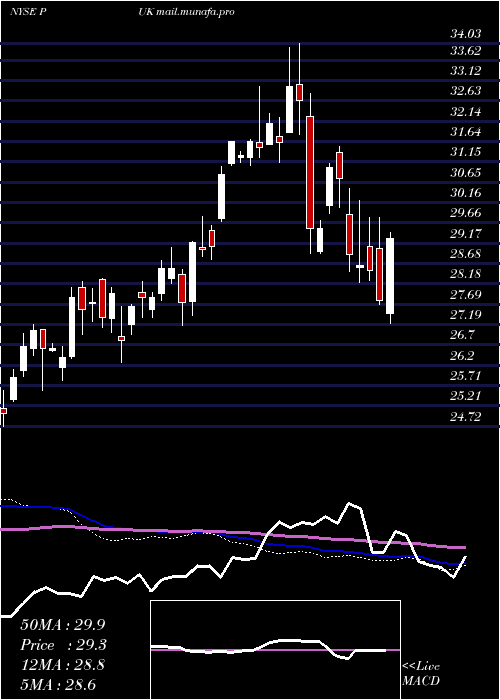
Task: Click the 27.19 price axis label
Action: coord(466,315)
